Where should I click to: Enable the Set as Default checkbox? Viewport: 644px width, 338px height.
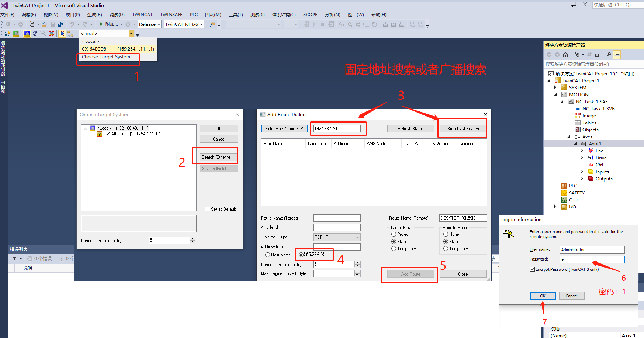pos(207,209)
